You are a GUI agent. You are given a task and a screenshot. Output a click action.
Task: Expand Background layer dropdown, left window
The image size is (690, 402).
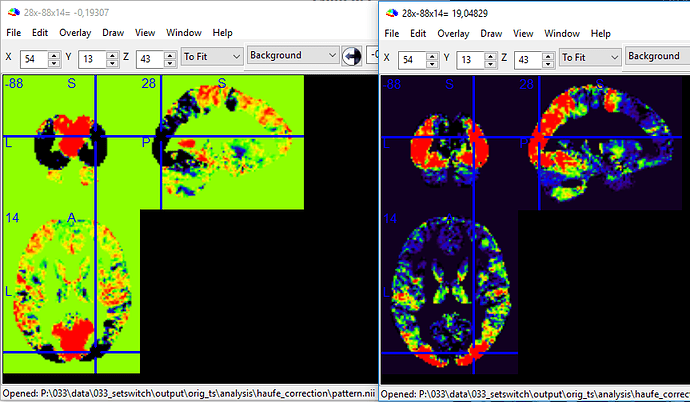(293, 55)
